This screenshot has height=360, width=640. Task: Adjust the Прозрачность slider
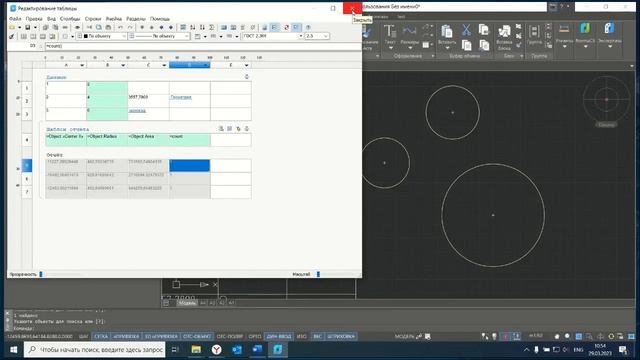click(x=41, y=274)
